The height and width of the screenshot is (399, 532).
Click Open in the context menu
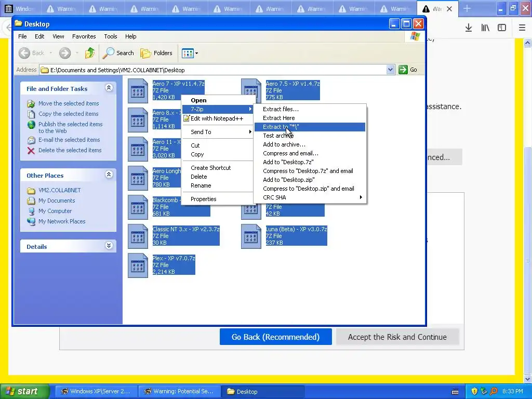click(x=218, y=100)
